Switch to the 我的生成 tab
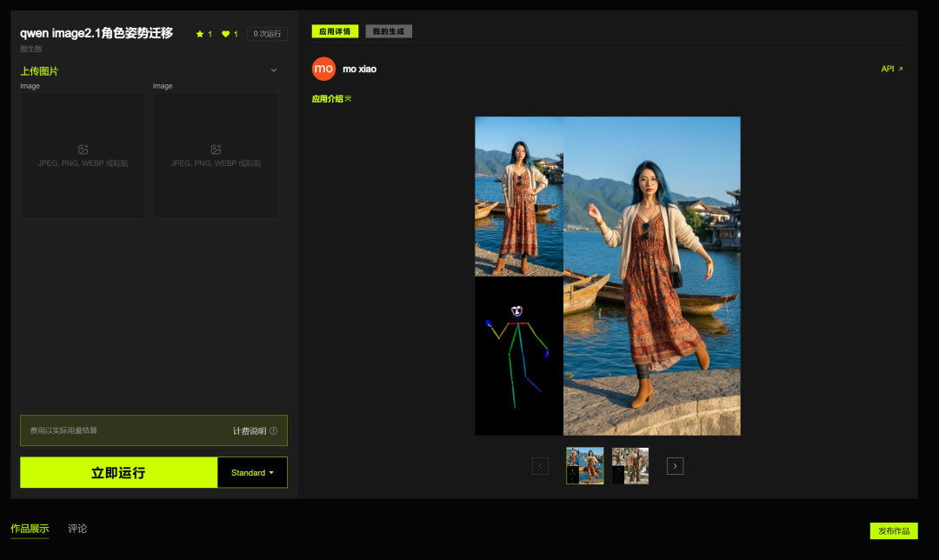This screenshot has height=560, width=939. click(389, 31)
